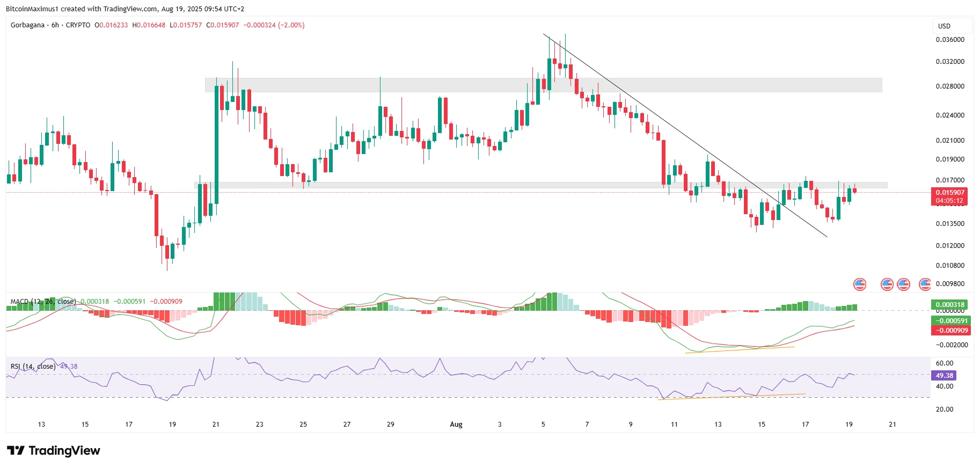Select the orange divergence line on RSI
This screenshot has height=468, width=980.
(732, 397)
